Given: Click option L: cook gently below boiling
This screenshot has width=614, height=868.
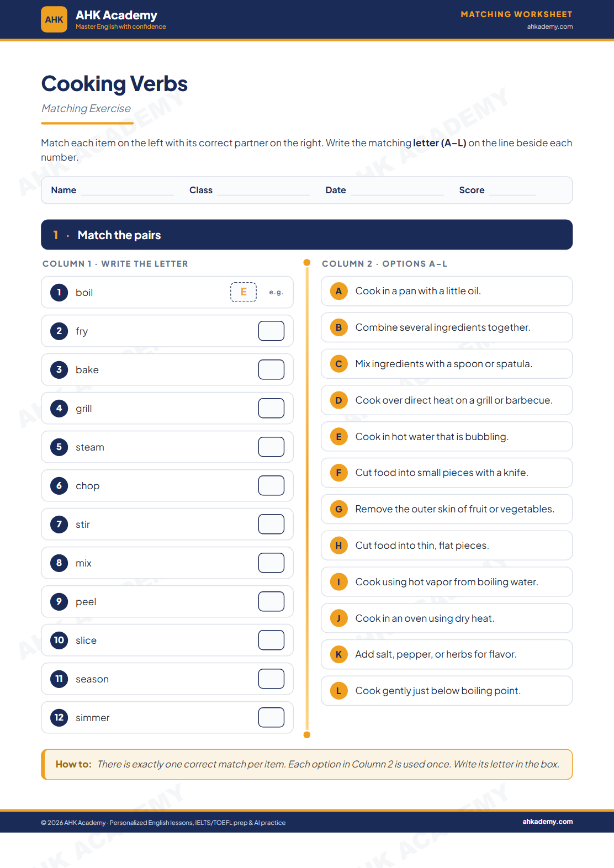Looking at the screenshot, I should click(447, 691).
